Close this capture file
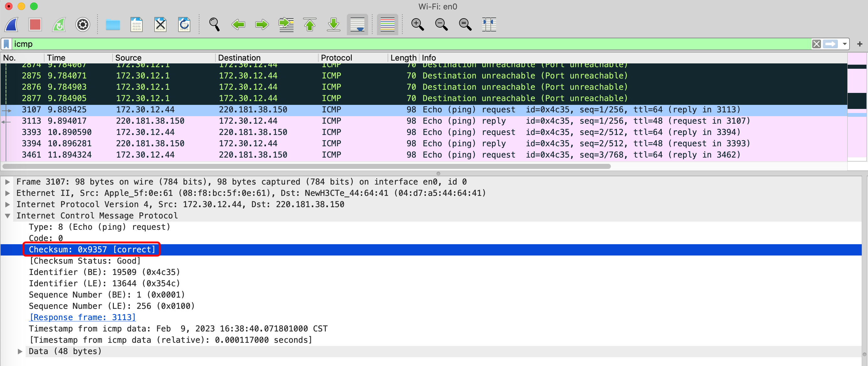This screenshot has height=366, width=868. pyautogui.click(x=160, y=24)
